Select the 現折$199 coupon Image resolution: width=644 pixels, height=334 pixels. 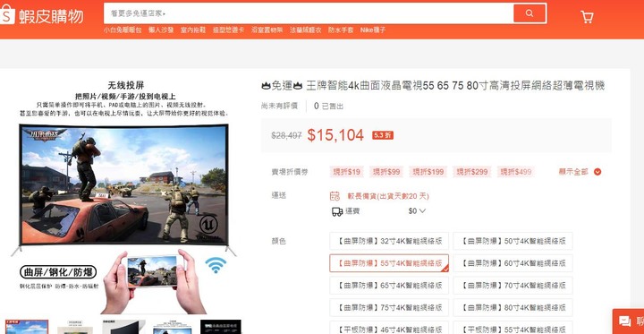428,172
